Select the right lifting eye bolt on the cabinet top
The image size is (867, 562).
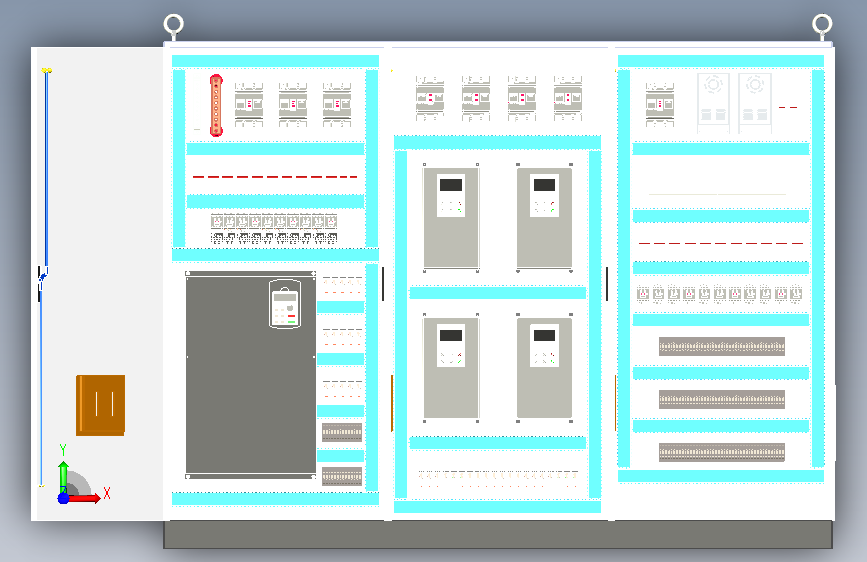[822, 25]
